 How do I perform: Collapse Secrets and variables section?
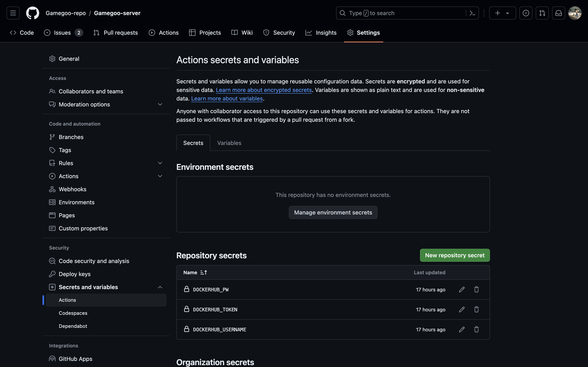point(160,287)
